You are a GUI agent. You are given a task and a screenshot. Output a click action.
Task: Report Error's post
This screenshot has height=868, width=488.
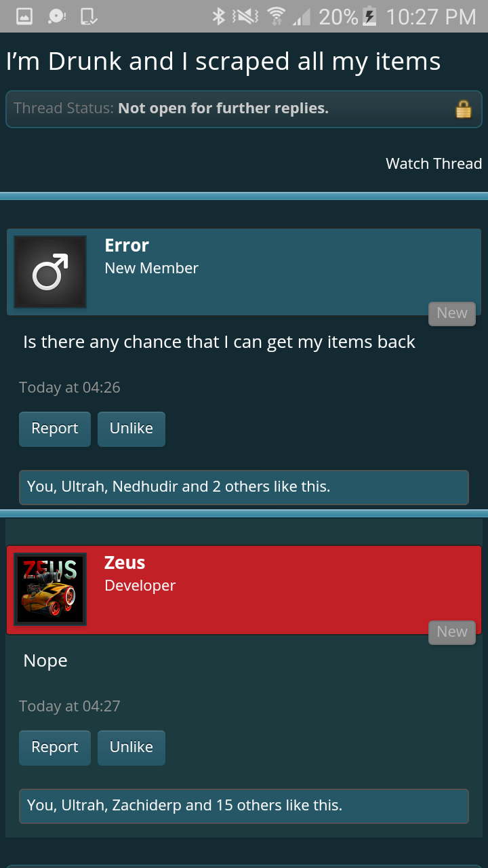coord(55,429)
